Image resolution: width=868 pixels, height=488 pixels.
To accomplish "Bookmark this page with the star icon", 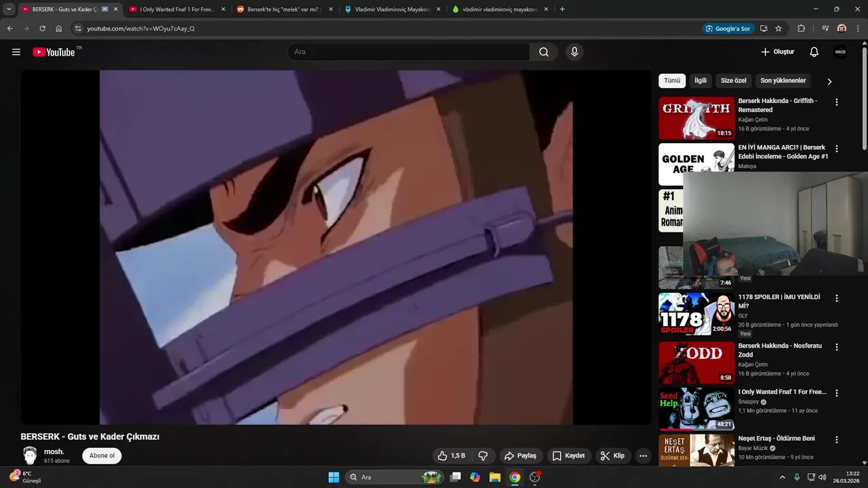I will tap(778, 28).
